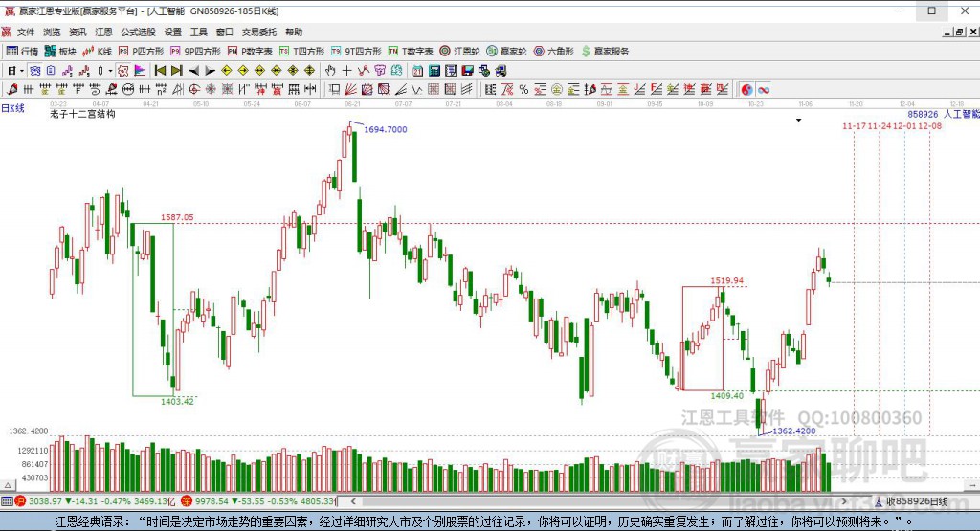Expand the 日 period dropdown arrow

point(22,71)
